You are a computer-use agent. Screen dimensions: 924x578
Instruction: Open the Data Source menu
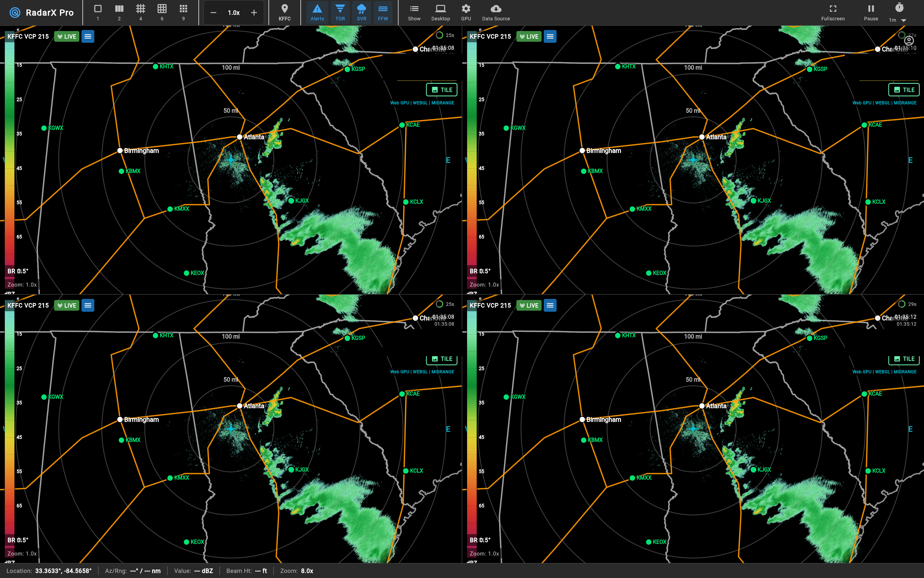[x=496, y=12]
